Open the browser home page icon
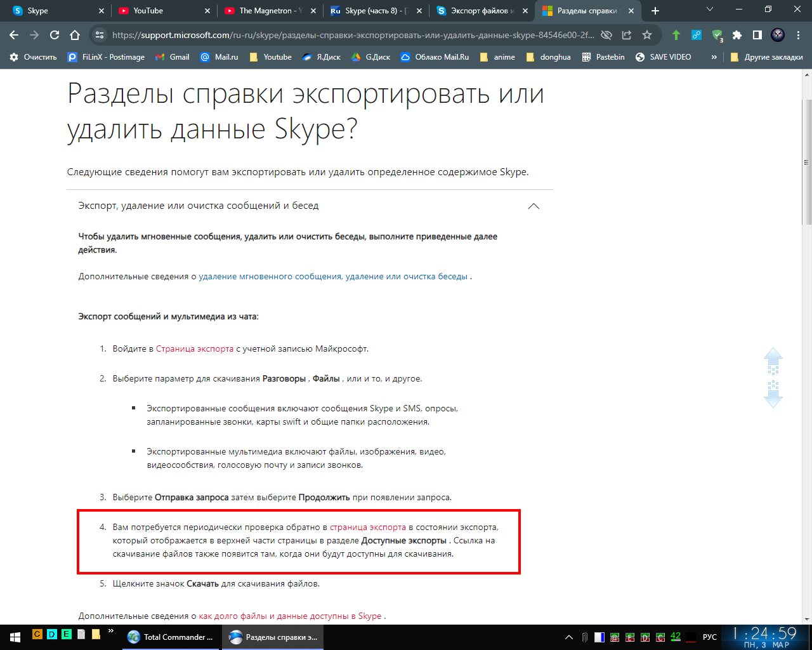The image size is (812, 650). 75,36
